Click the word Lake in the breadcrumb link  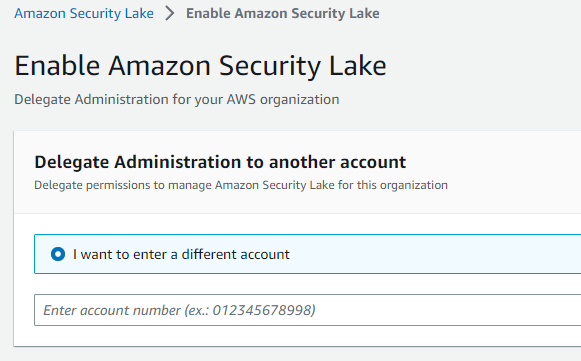pos(139,13)
